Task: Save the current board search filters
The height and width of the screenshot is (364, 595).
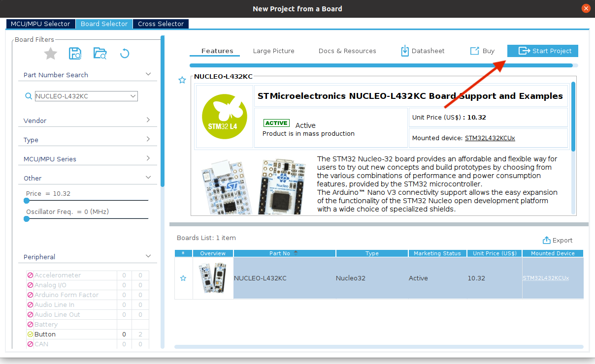Action: (x=75, y=53)
